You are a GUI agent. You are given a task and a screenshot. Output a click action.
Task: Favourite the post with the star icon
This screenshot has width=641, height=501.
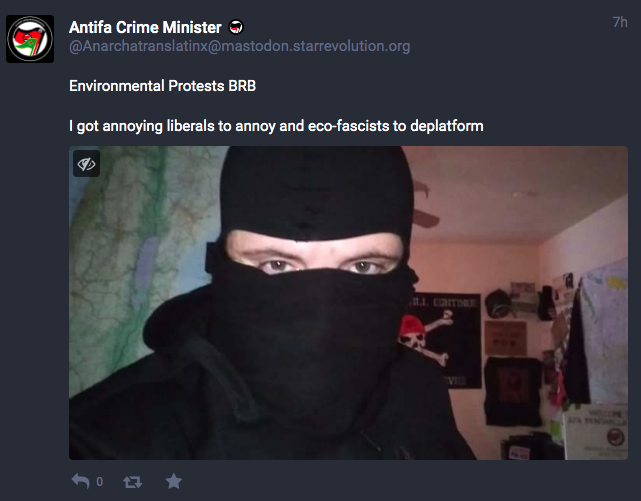(174, 481)
